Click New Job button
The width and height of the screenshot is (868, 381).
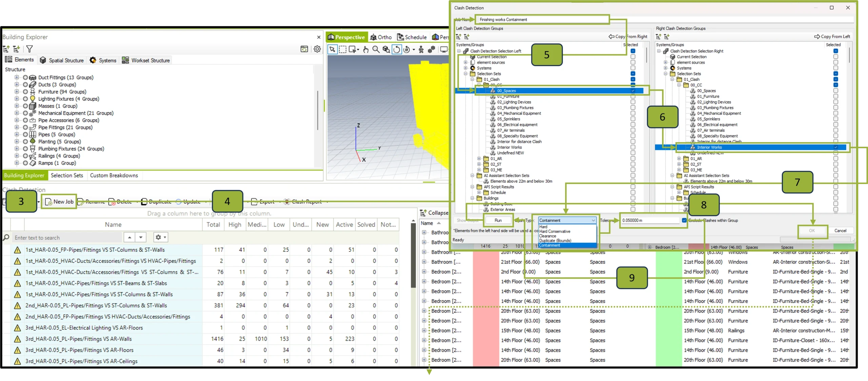[59, 202]
